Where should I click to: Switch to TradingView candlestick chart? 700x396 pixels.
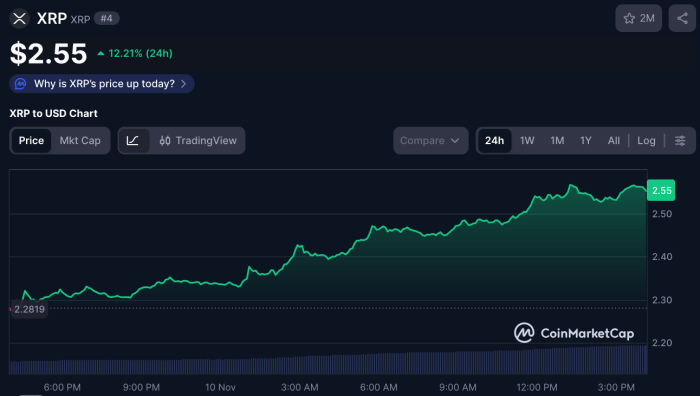pos(198,141)
